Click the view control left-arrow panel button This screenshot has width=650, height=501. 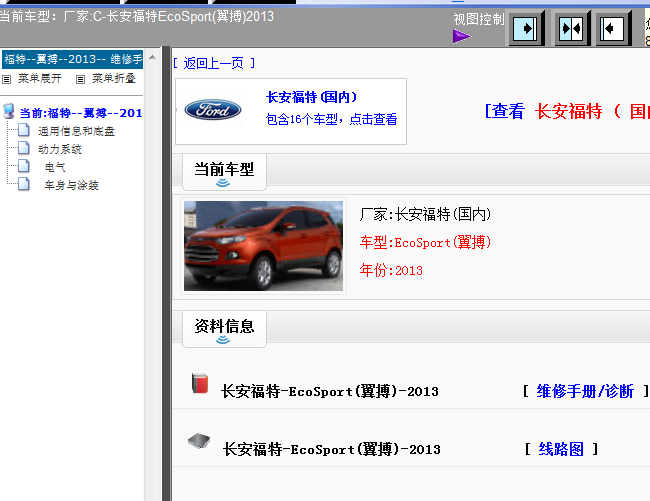(x=613, y=29)
